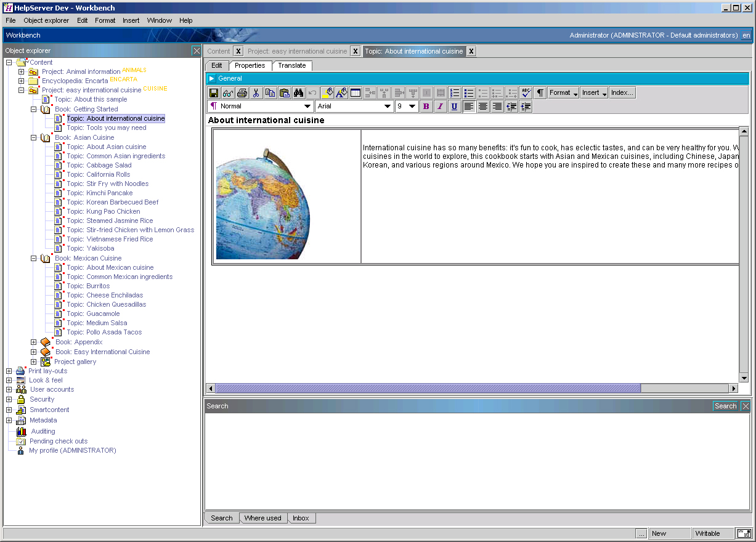The image size is (756, 542).
Task: Click the Find binoculars icon
Action: [299, 93]
